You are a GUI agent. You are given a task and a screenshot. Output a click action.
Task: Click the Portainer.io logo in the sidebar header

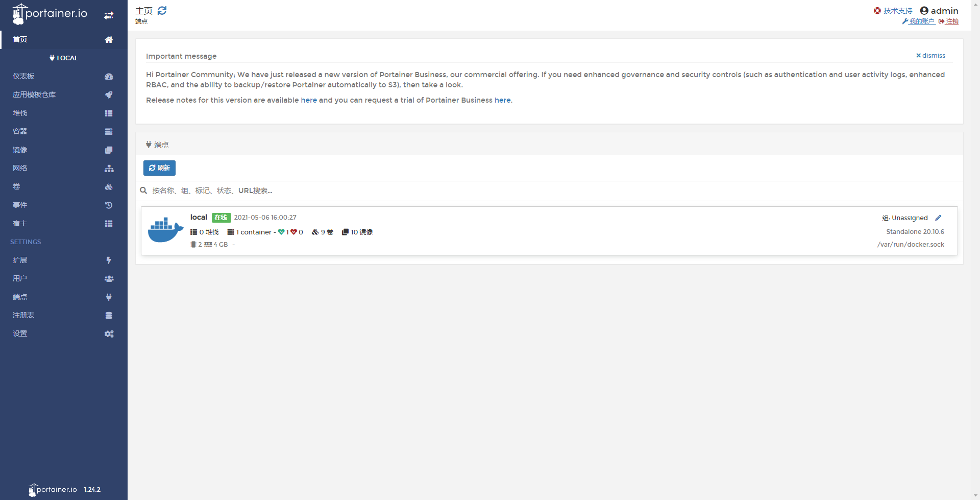(x=50, y=14)
